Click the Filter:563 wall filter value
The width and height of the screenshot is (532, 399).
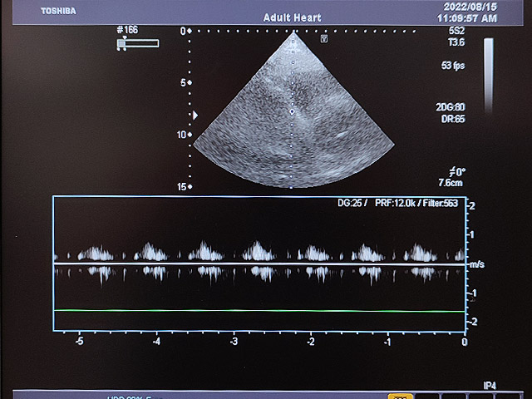442,204
